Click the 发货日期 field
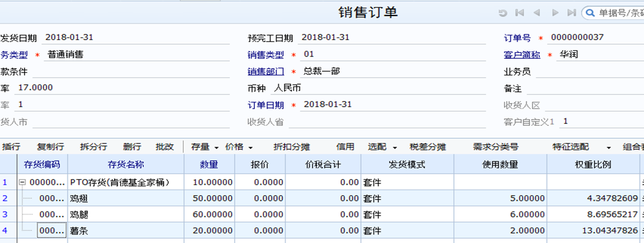Screen dimensions: 644x243 click(135, 38)
